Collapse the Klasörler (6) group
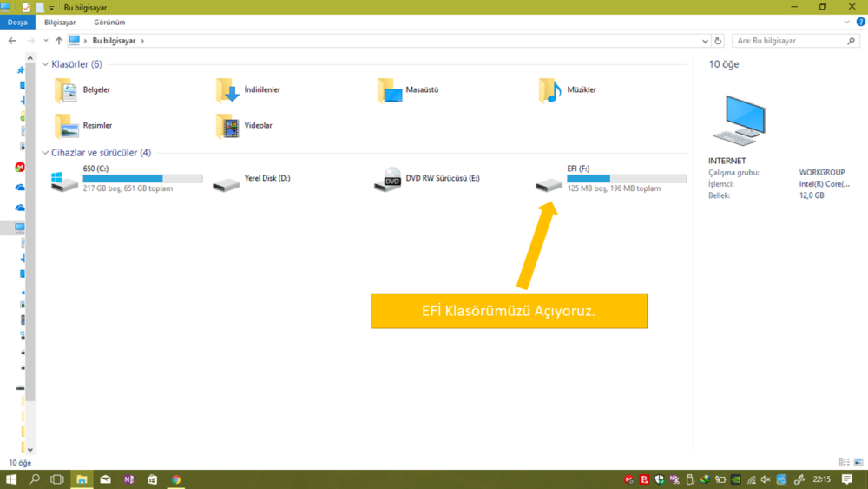The width and height of the screenshot is (868, 489). click(x=45, y=64)
